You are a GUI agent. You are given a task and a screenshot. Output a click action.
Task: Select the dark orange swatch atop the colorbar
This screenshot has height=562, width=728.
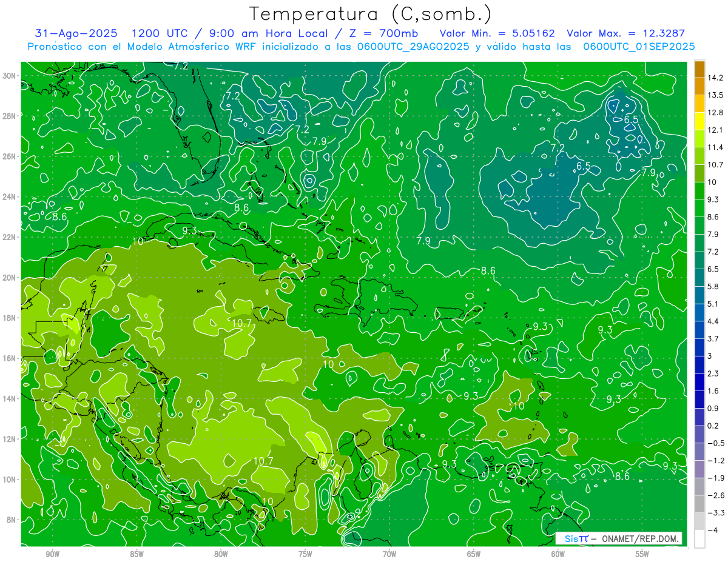[x=699, y=69]
